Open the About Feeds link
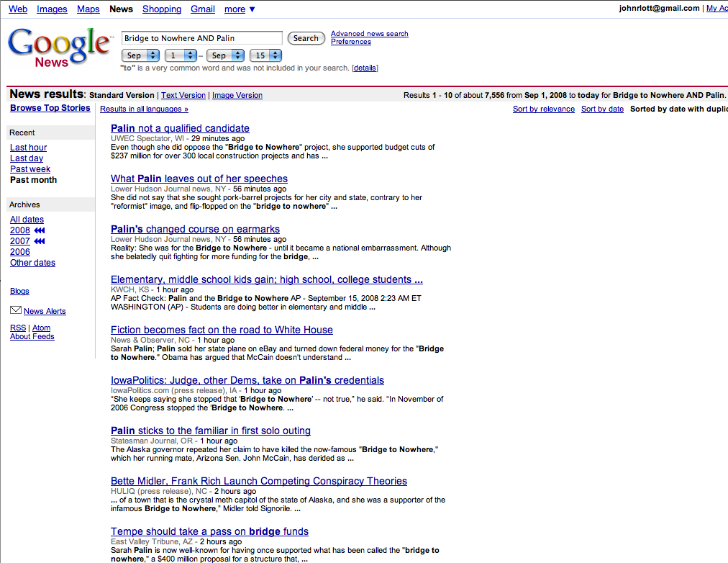 [x=32, y=336]
